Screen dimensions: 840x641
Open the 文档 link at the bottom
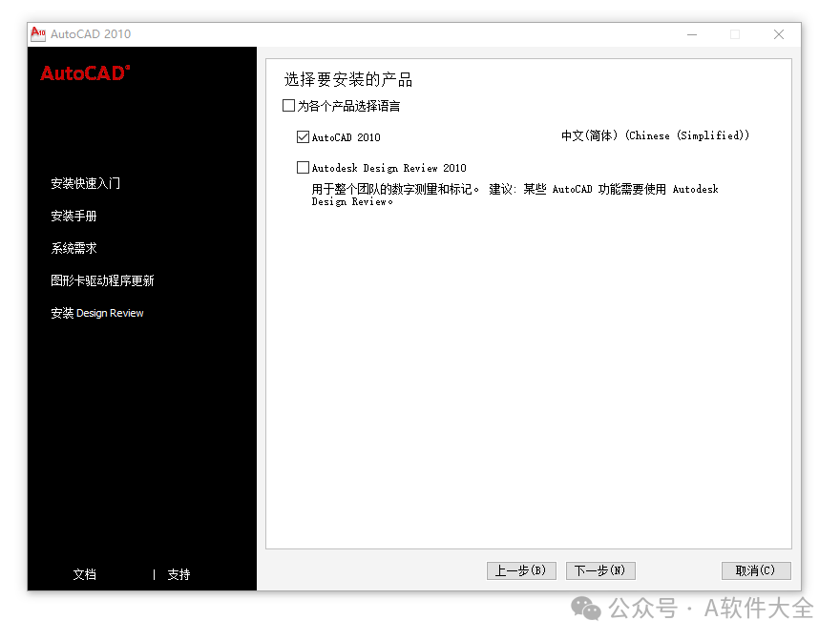pyautogui.click(x=84, y=573)
